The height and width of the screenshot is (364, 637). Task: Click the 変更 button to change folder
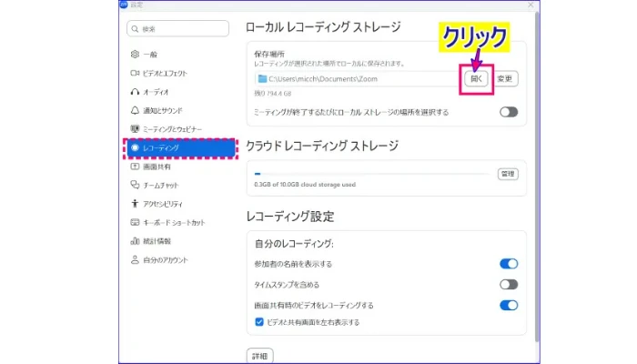505,78
